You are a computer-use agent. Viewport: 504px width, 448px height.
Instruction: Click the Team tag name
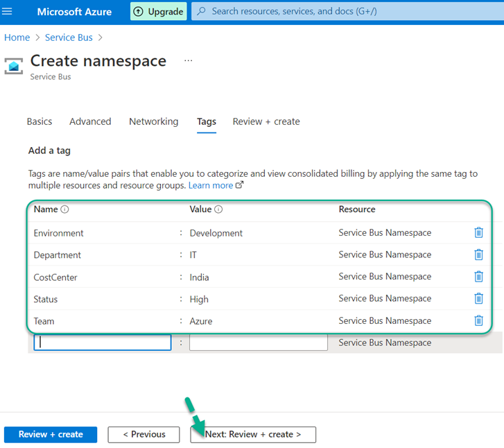(44, 321)
